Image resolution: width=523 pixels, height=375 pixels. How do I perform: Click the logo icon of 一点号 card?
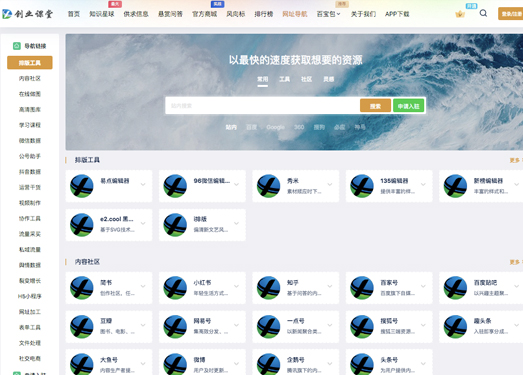[x=269, y=327]
